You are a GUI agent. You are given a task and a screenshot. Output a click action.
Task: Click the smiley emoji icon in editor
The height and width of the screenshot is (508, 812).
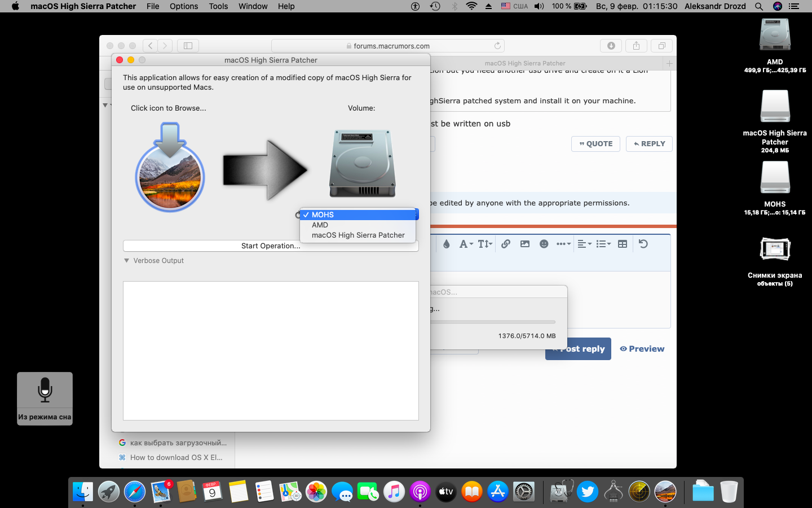click(544, 244)
